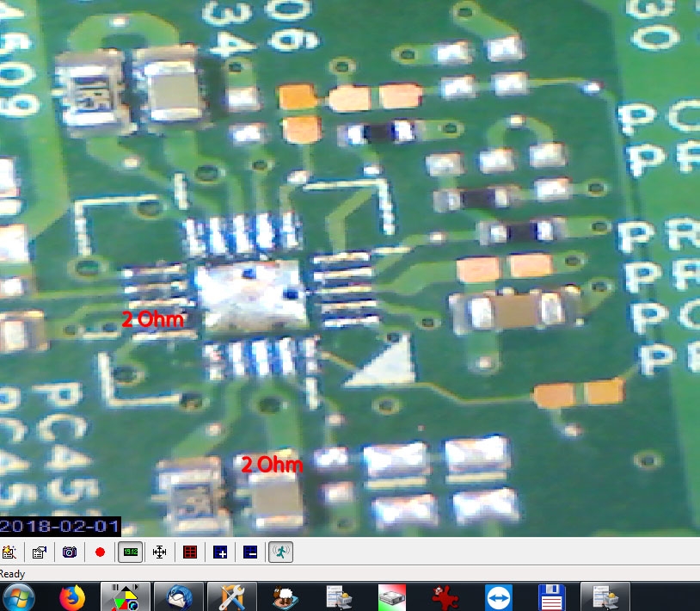
Task: Toggle motion detection running-man button
Action: coord(281,552)
